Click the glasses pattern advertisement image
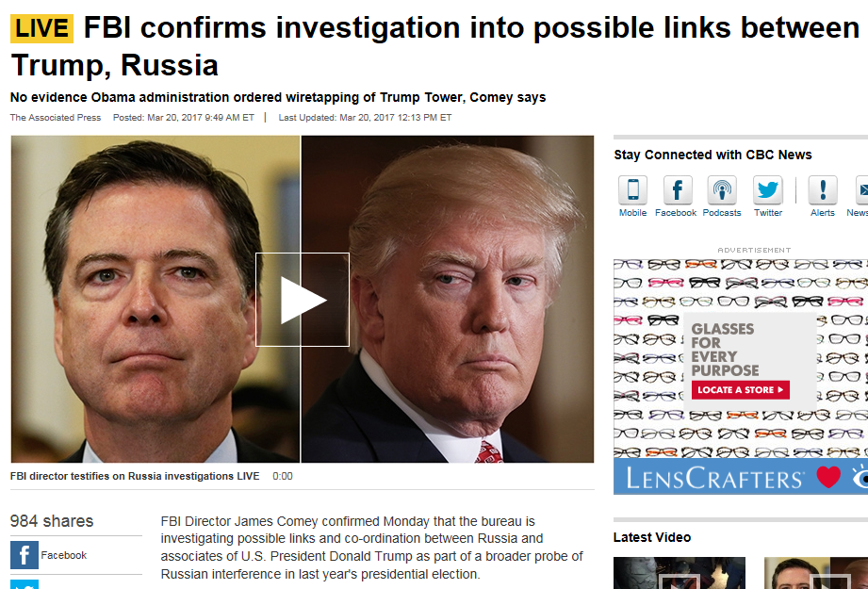This screenshot has width=868, height=589. [x=741, y=359]
